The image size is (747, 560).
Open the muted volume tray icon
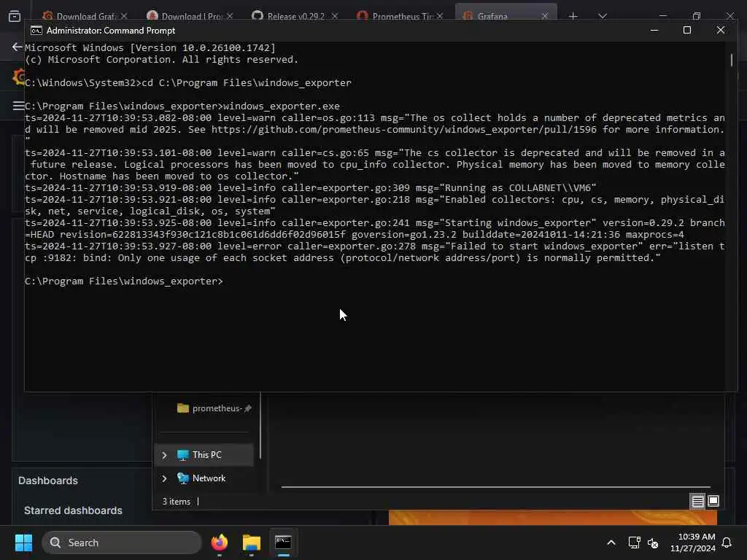[x=653, y=542]
